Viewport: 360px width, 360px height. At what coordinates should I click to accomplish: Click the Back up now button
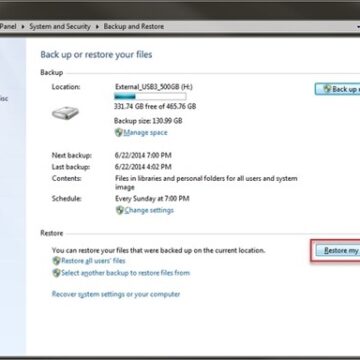click(x=337, y=89)
